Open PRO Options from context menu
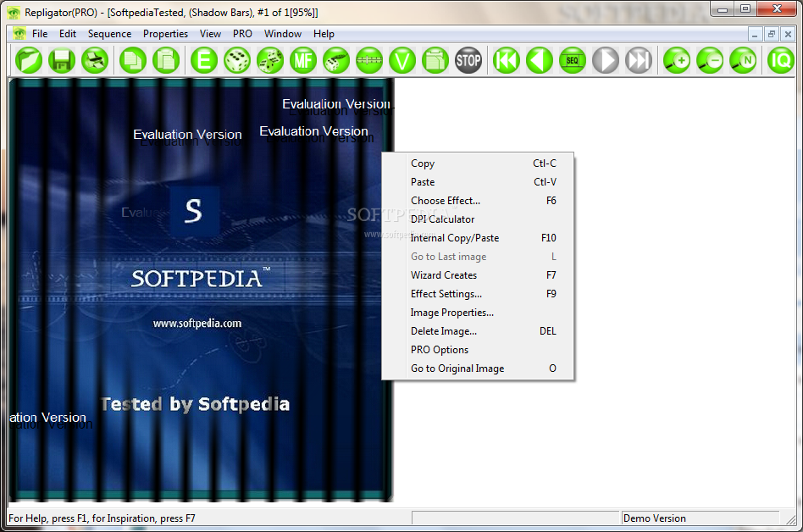803x532 pixels. click(478, 350)
